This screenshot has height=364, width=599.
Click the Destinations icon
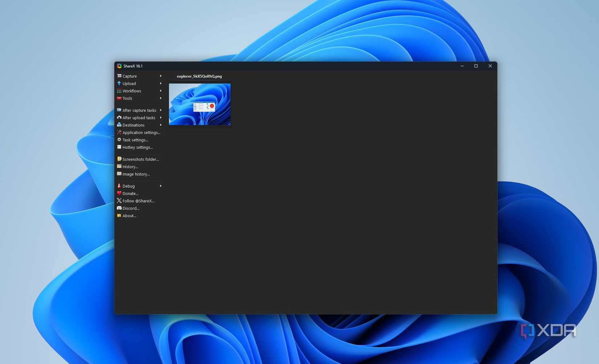tap(119, 125)
